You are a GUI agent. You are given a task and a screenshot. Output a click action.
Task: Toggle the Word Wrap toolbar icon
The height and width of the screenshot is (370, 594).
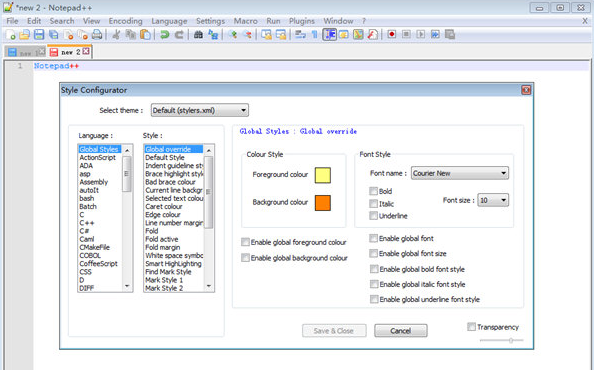click(x=300, y=35)
